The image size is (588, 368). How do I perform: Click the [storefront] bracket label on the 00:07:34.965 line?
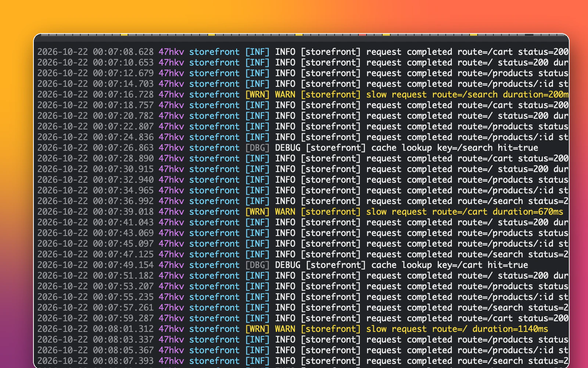pos(331,191)
